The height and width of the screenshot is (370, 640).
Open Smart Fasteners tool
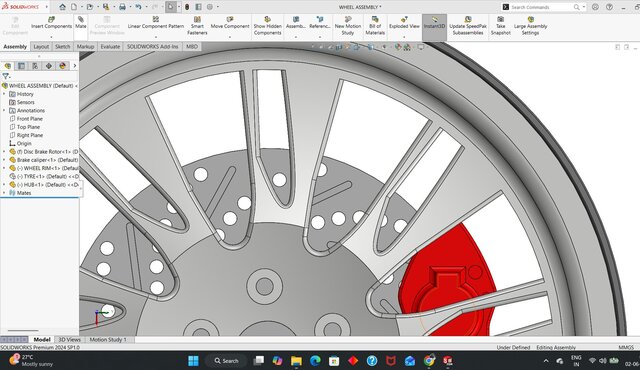pos(197,26)
